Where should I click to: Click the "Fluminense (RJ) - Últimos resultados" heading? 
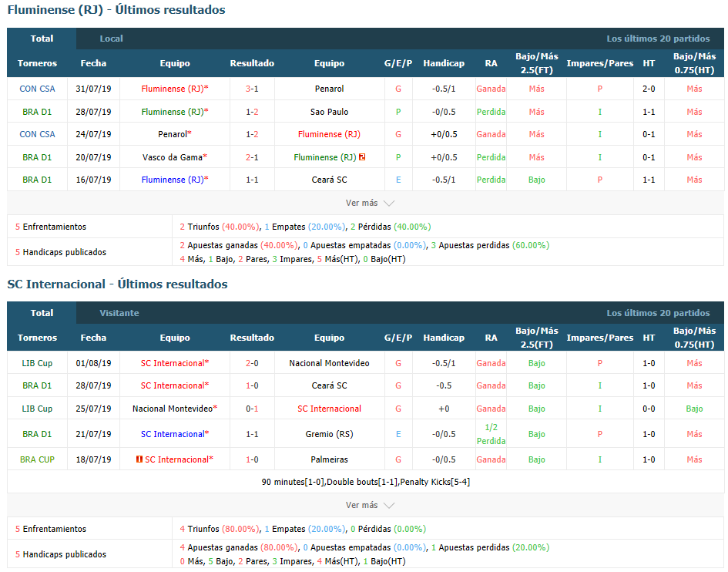(x=116, y=10)
